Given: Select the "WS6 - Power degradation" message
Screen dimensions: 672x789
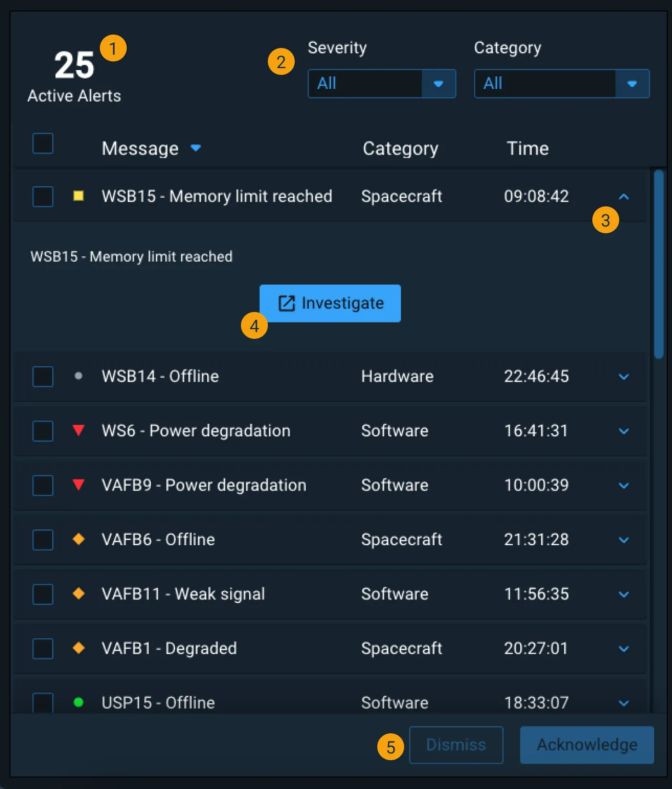Looking at the screenshot, I should [196, 430].
